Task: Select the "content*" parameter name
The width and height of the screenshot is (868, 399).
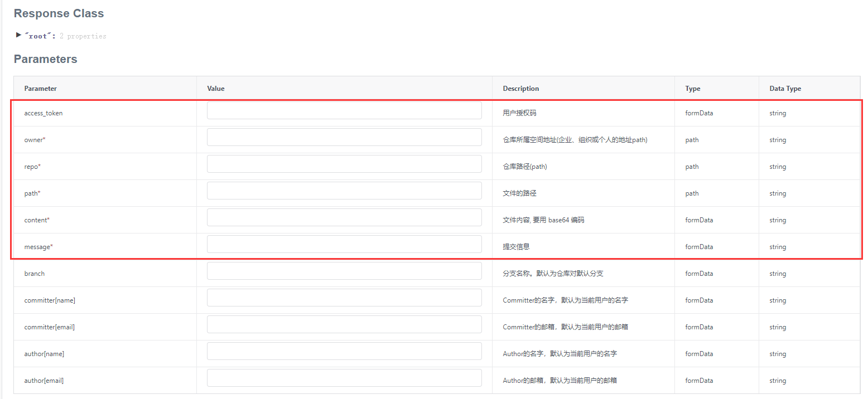Action: tap(37, 220)
